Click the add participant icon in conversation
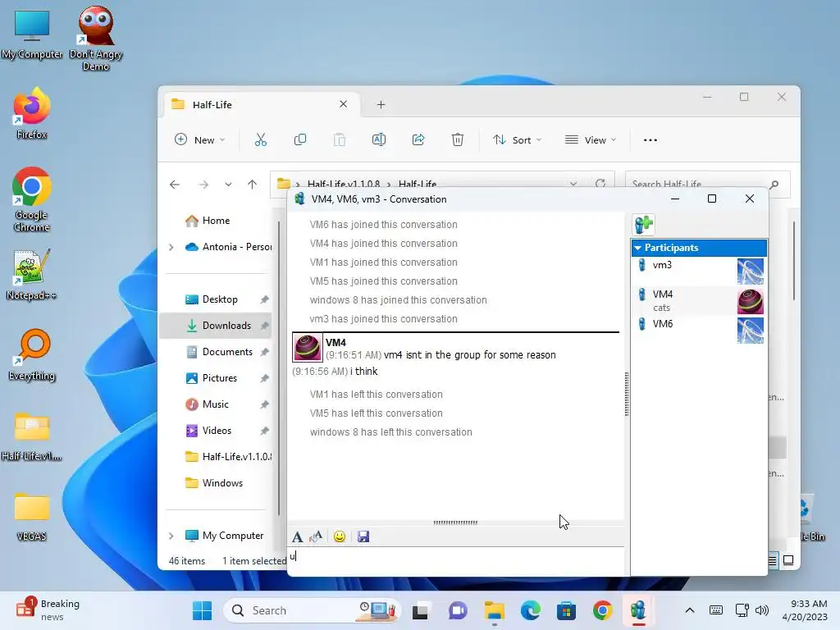Image resolution: width=840 pixels, height=630 pixels. point(643,225)
